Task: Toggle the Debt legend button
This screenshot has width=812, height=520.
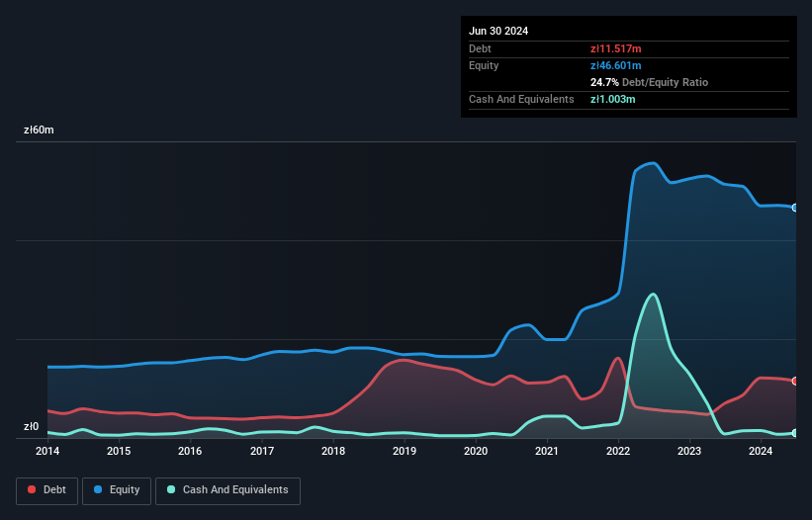Action: point(47,490)
